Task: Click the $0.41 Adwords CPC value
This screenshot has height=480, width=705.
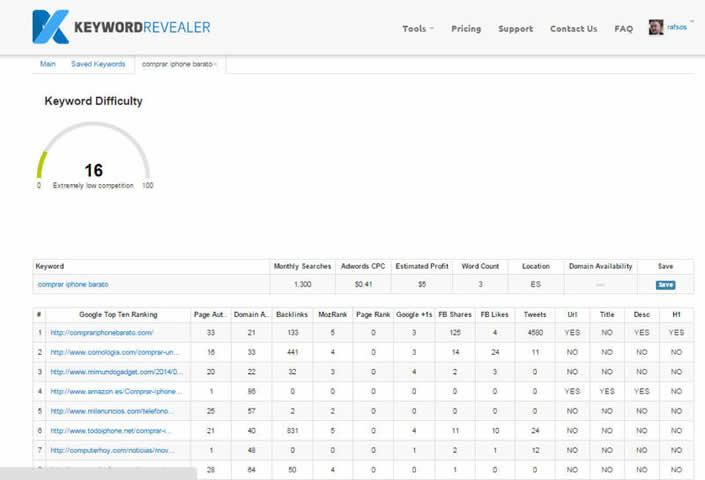Action: click(363, 284)
